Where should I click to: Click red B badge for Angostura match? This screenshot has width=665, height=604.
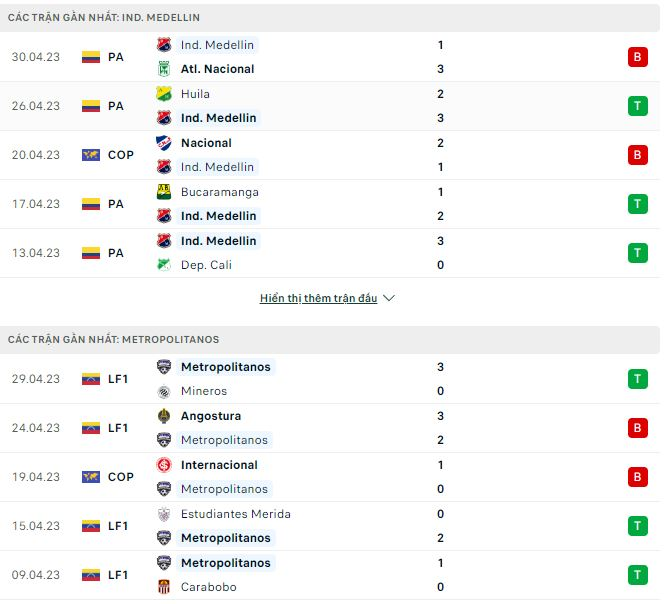(x=637, y=428)
